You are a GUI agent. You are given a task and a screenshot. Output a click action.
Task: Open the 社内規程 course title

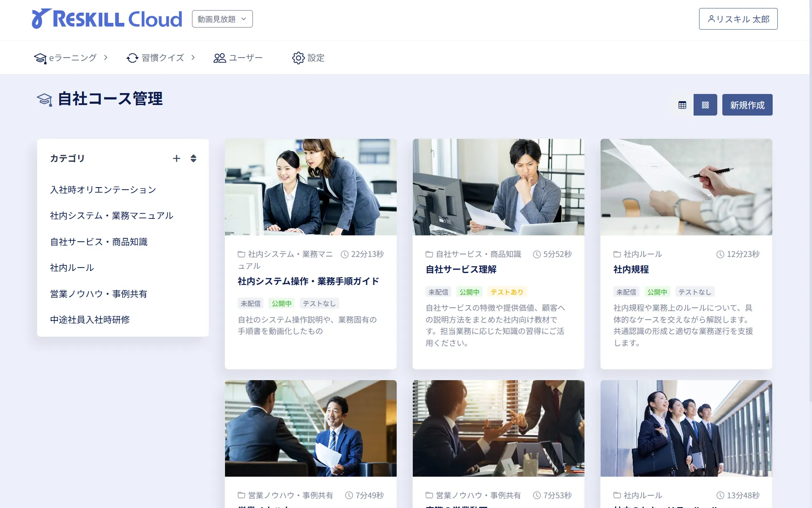point(631,269)
